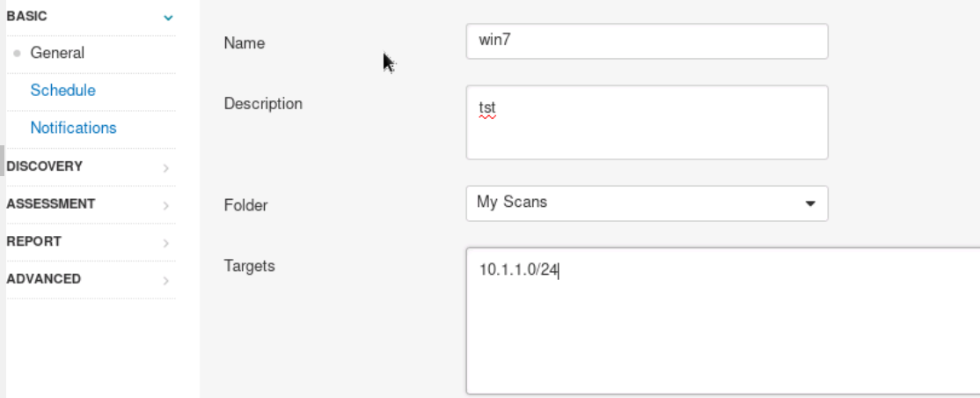Focus the Name field containing win7
This screenshot has width=980, height=398.
tap(647, 41)
